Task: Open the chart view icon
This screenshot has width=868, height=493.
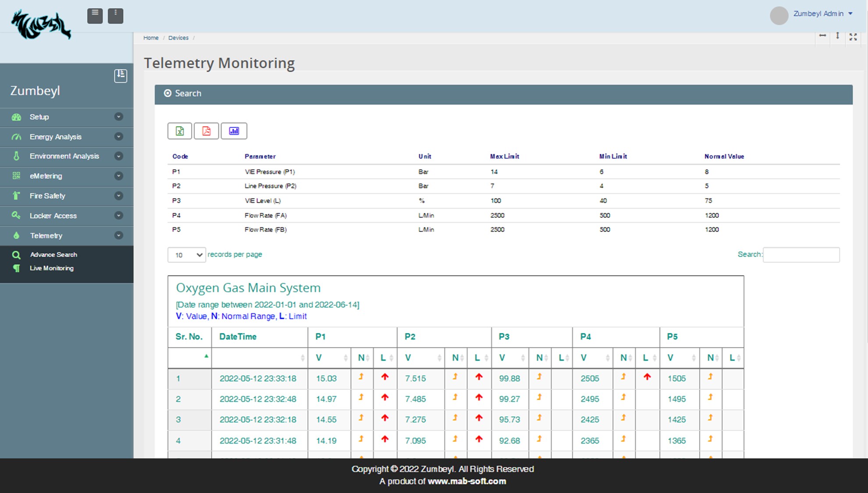Action: point(234,131)
